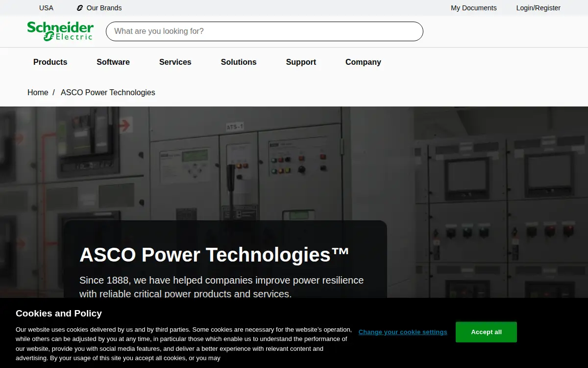588x368 pixels.
Task: Go to Home breadcrumb
Action: coord(38,92)
